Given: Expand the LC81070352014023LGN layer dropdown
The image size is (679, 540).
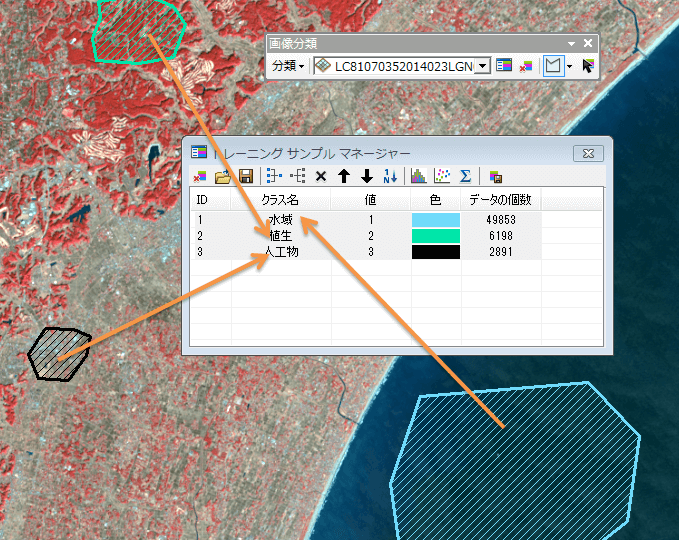Looking at the screenshot, I should 483,66.
